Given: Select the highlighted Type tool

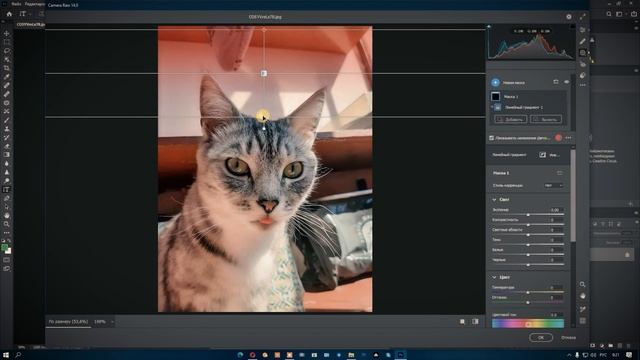Looking at the screenshot, I should tap(7, 189).
